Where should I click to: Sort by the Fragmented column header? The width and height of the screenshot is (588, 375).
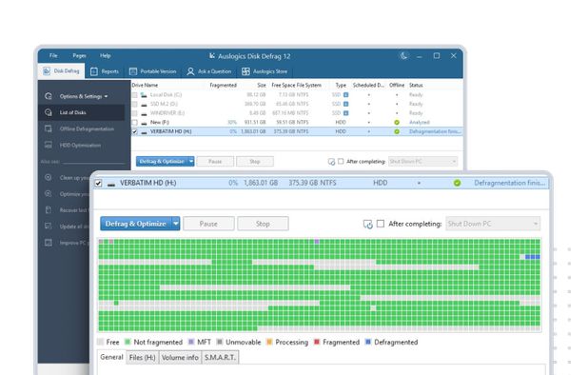224,85
